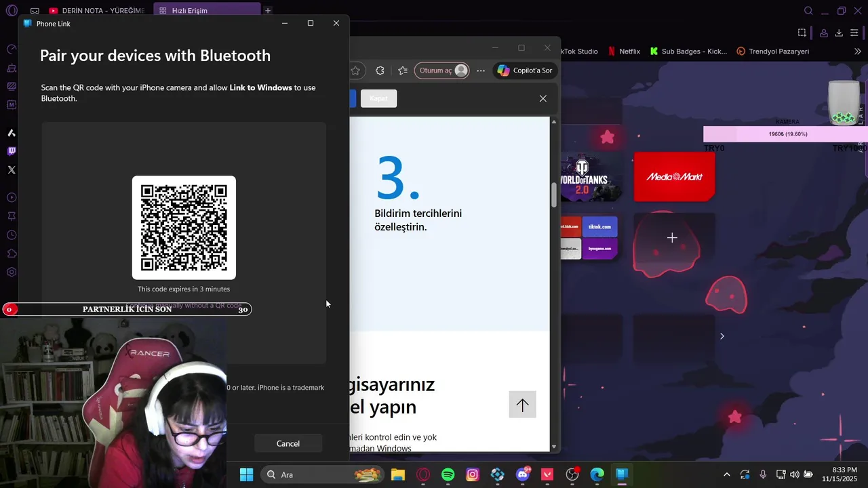Click Cancel in the Phone Link dialog
The image size is (868, 488).
coord(288,443)
